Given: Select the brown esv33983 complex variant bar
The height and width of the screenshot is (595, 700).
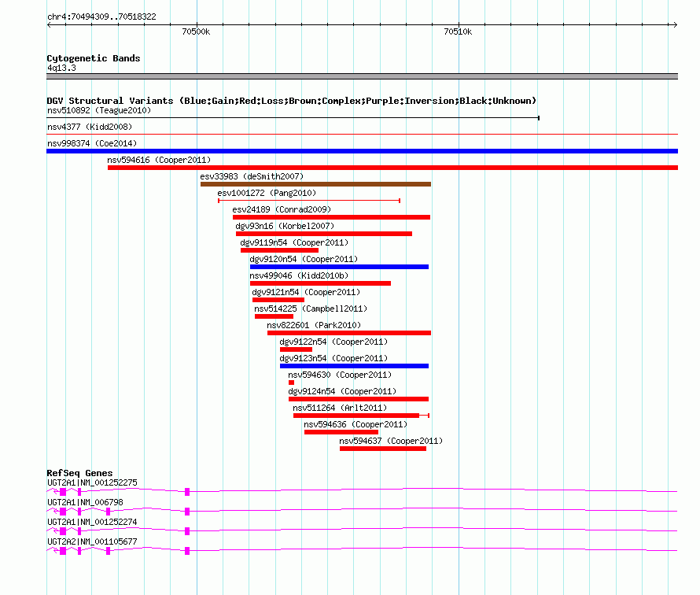Looking at the screenshot, I should 315,184.
